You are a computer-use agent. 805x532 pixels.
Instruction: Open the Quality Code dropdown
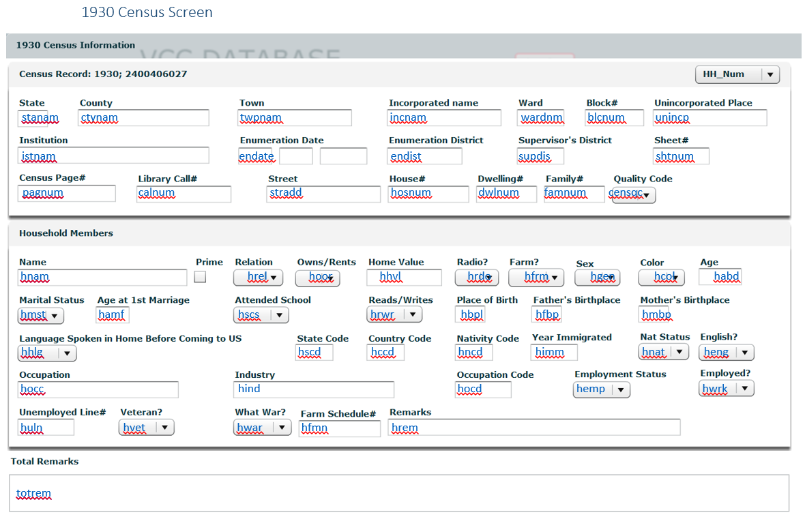coord(634,194)
